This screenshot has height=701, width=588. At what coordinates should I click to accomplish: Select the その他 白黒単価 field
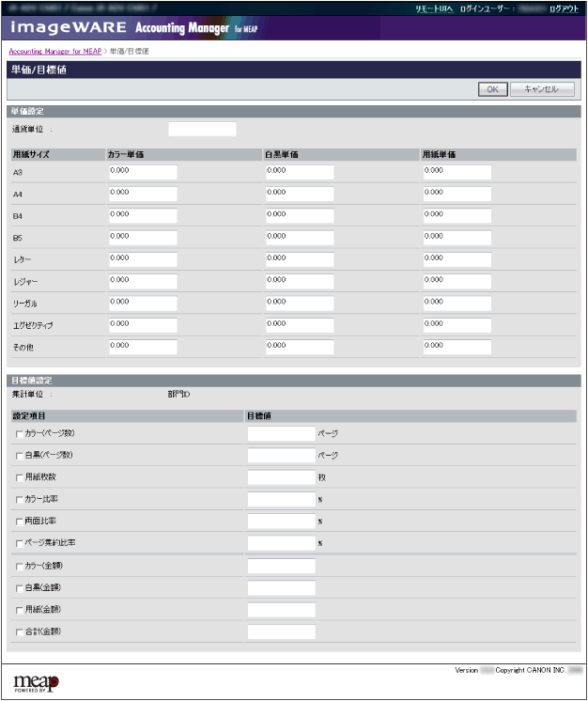coord(300,346)
